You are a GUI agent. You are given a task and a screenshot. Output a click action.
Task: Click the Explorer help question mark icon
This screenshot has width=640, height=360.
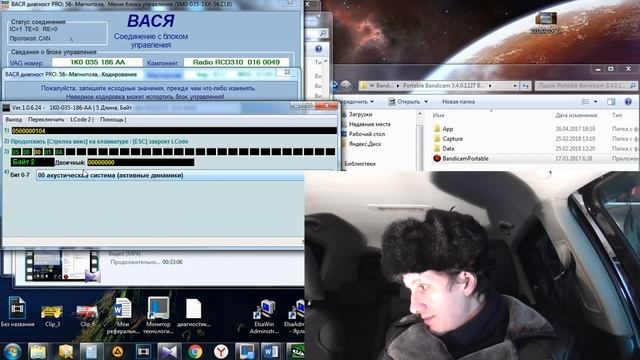coord(628,101)
